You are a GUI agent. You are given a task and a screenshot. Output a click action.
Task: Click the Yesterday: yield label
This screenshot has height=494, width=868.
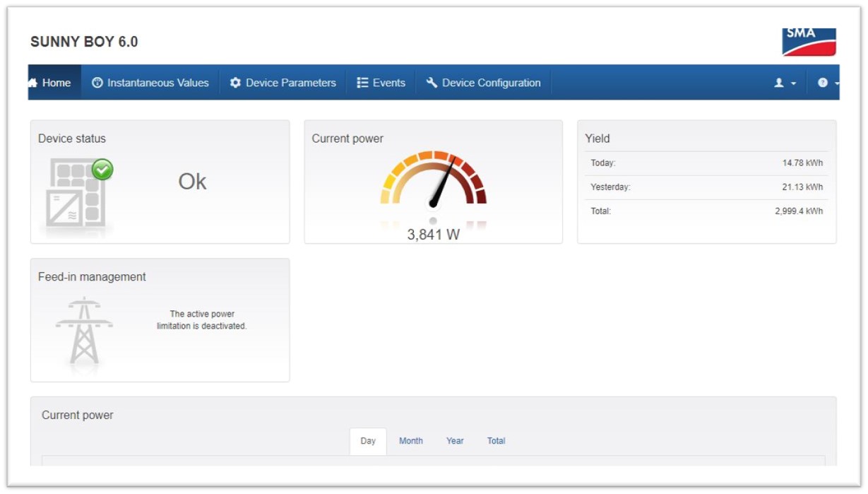click(610, 187)
